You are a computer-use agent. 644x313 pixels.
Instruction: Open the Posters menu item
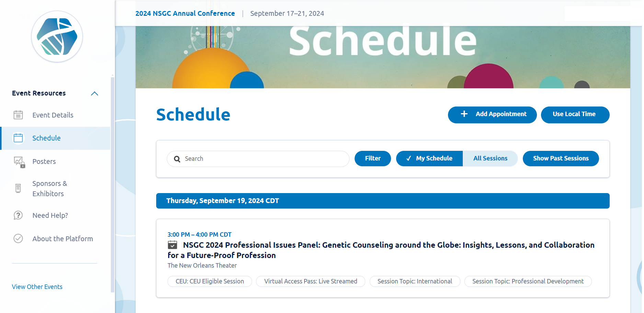pos(44,161)
